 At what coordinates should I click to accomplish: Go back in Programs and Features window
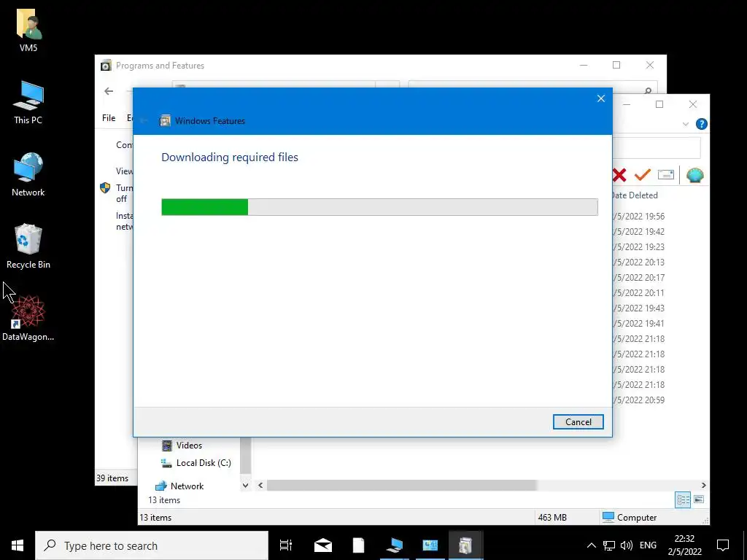[x=109, y=91]
